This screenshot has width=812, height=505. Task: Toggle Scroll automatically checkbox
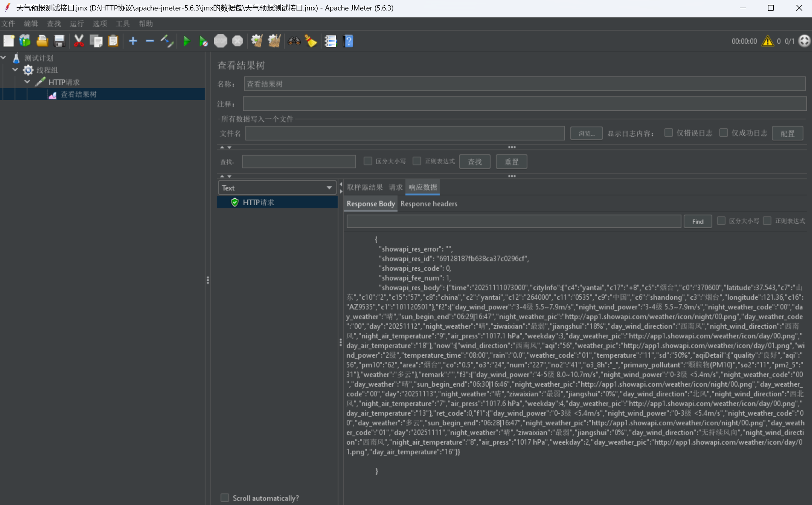(x=225, y=498)
